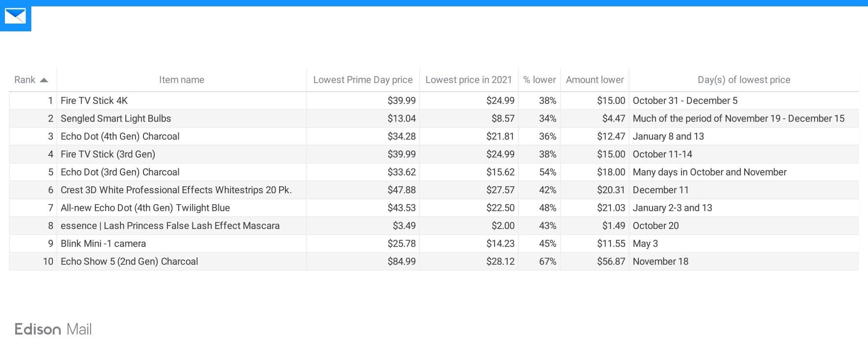Click Lowest Prime Day price header
Screen dimensions: 868x352
tap(363, 80)
